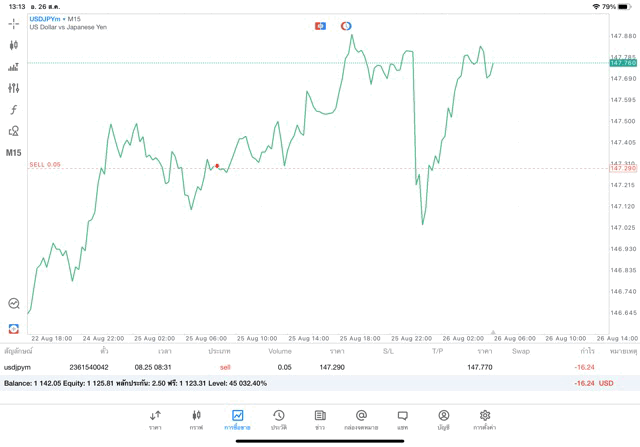Sort positions by กำไร profit column
Screen dimensions: 640x447
[x=587, y=351]
